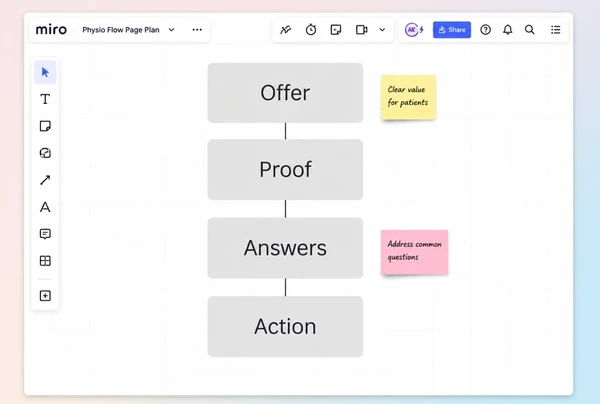Image resolution: width=600 pixels, height=404 pixels.
Task: Open the reactions confetti icon
Action: (x=285, y=29)
